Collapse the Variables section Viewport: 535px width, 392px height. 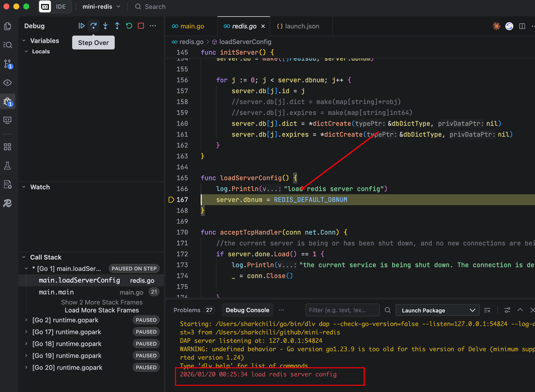click(x=24, y=41)
